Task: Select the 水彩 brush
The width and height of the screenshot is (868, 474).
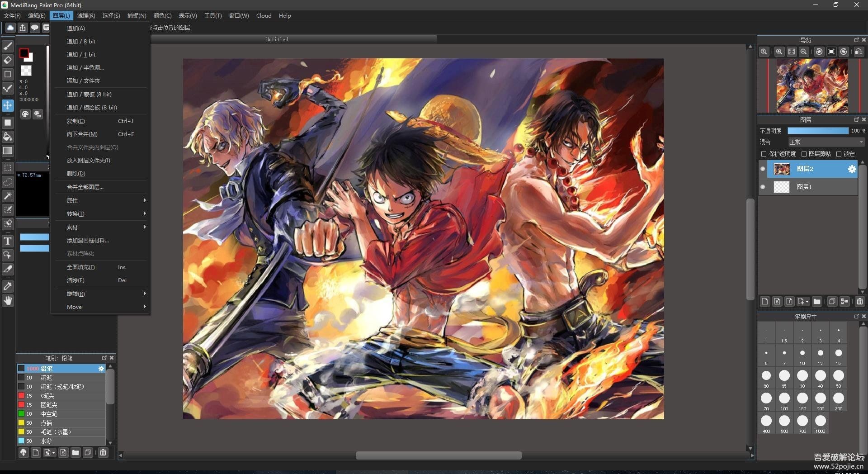Action: coord(61,441)
